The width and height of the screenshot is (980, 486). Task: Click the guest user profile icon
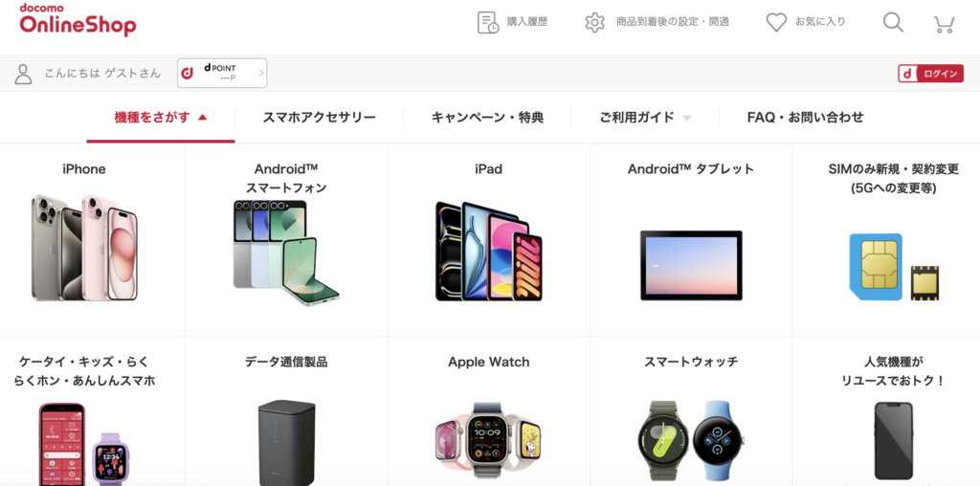[23, 74]
